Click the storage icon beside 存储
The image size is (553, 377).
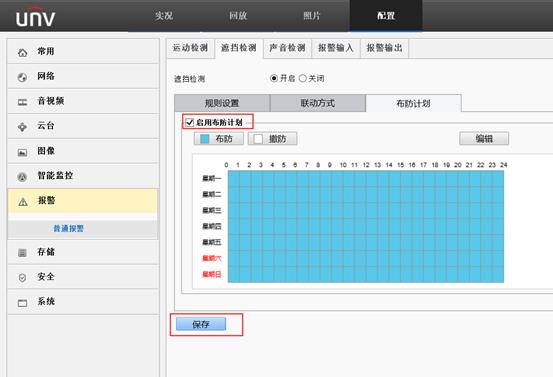pyautogui.click(x=22, y=253)
